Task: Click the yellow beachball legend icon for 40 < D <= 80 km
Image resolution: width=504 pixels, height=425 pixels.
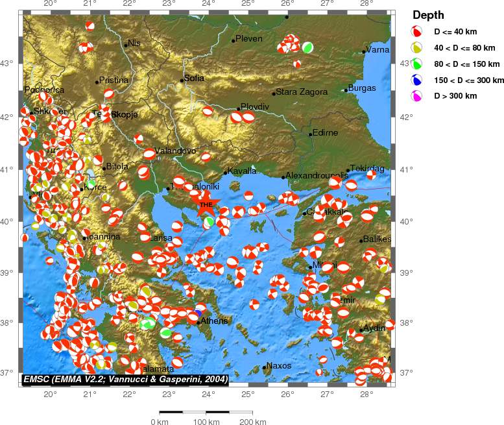Action: click(x=416, y=47)
